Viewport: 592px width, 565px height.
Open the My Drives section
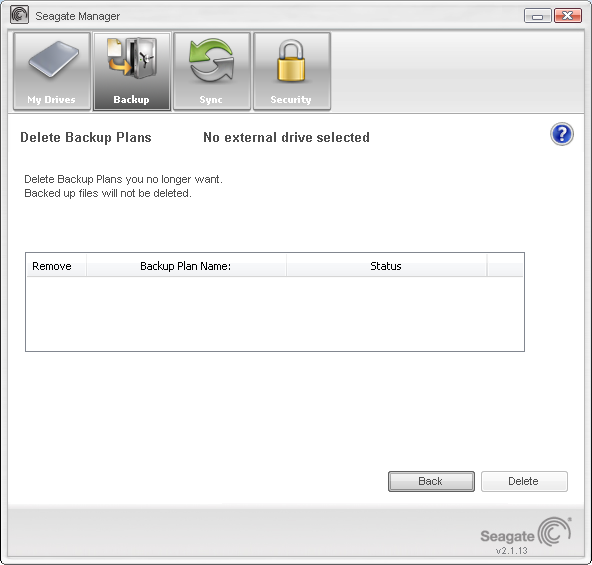tap(52, 71)
